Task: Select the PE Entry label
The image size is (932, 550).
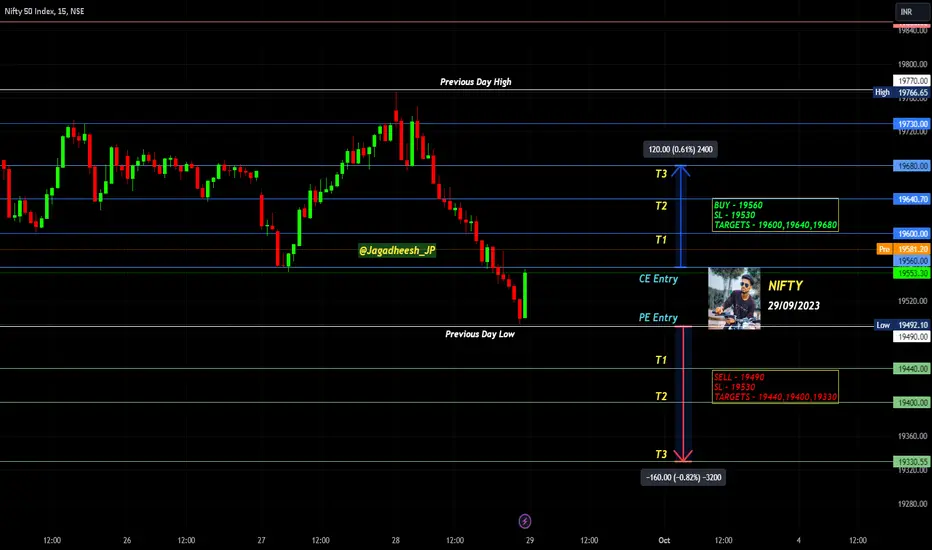Action: [658, 318]
